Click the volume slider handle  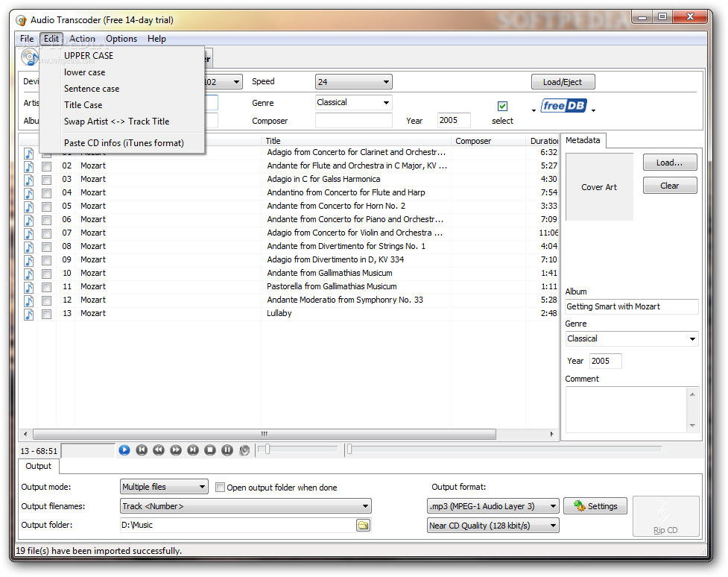(268, 449)
